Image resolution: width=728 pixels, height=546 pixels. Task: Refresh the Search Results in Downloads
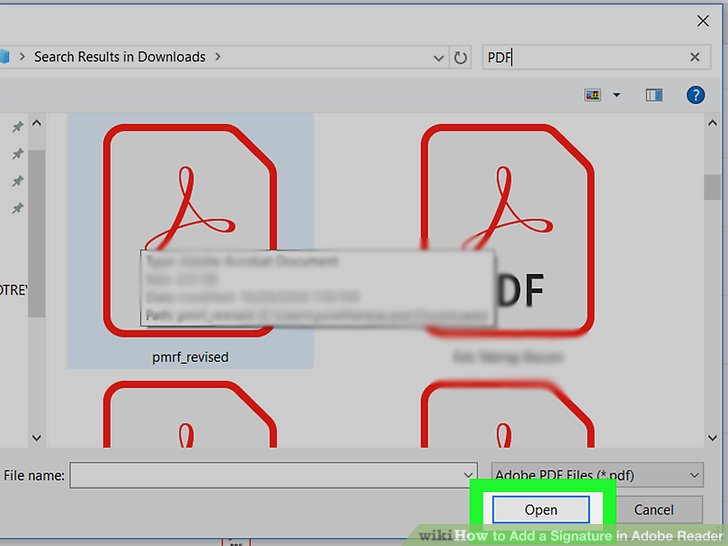pyautogui.click(x=460, y=58)
